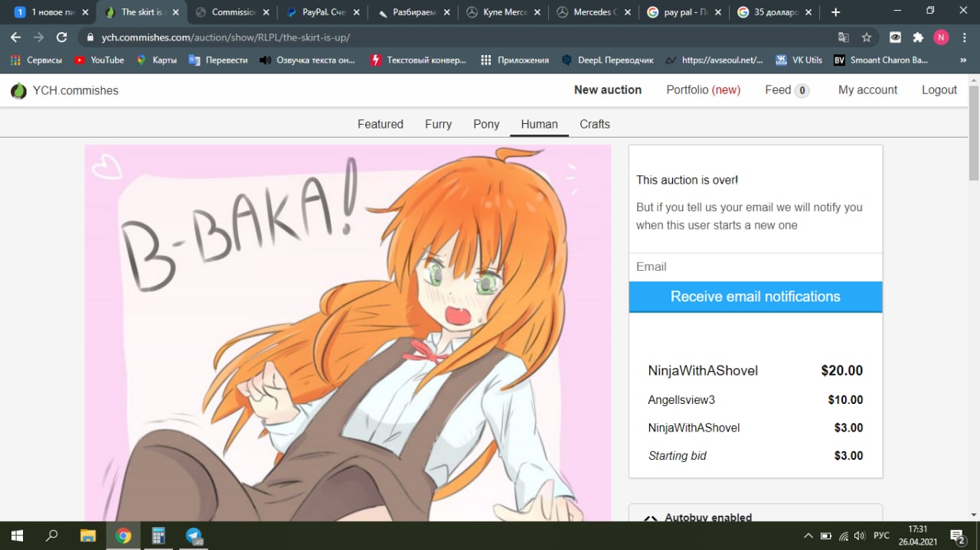Open the Карты bookmark
Screen dimensions: 980x550
click(156, 60)
